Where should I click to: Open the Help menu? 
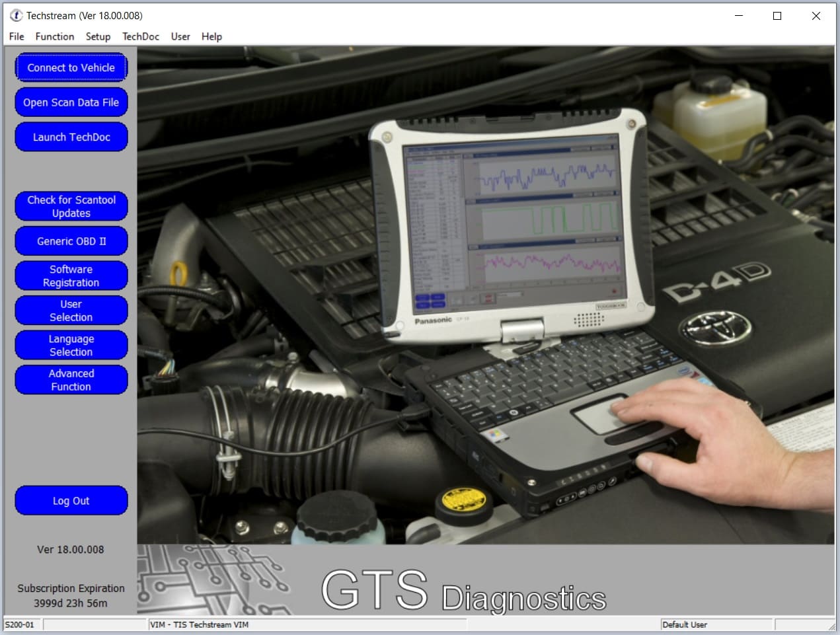tap(211, 36)
